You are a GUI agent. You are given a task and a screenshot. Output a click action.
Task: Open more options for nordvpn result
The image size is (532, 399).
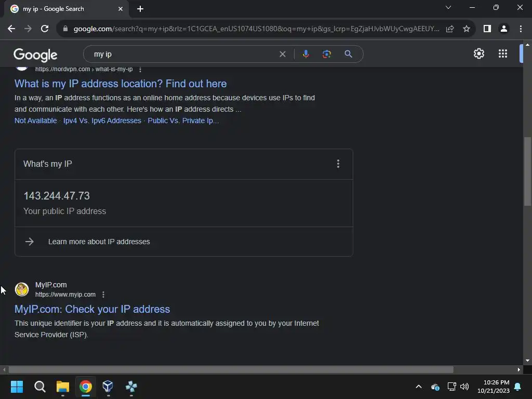tap(140, 69)
